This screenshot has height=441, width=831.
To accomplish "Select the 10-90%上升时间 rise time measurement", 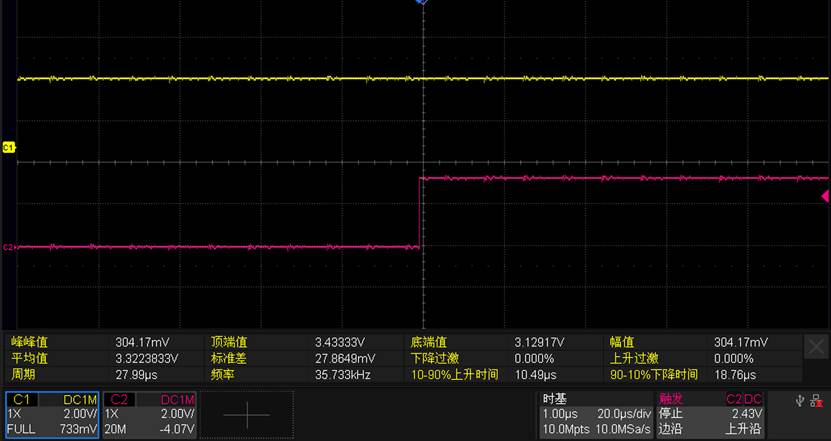I will [x=455, y=375].
